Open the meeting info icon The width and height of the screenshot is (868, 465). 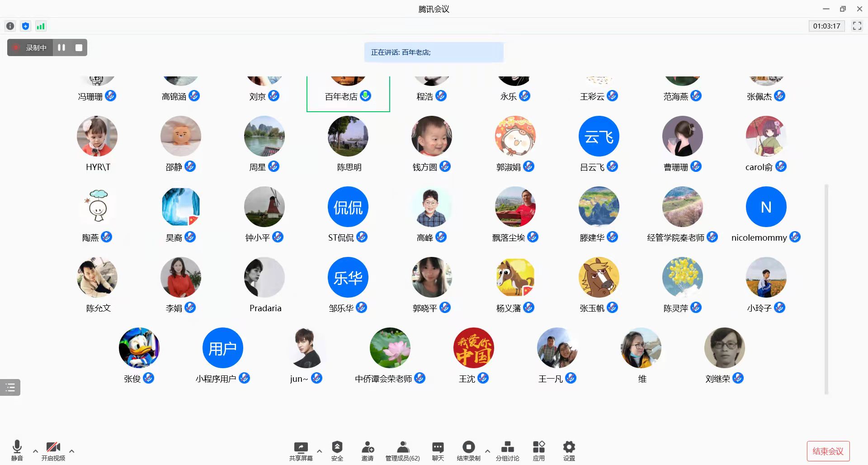pos(10,26)
